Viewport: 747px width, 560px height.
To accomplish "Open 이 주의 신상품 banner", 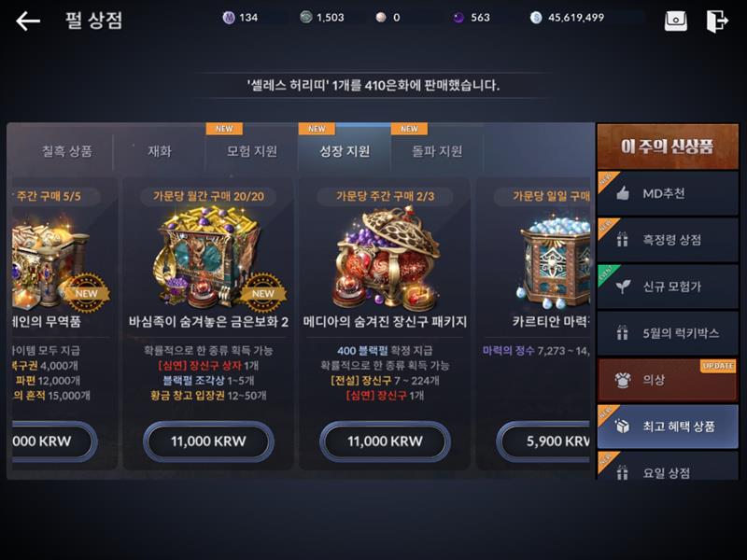I will [668, 147].
